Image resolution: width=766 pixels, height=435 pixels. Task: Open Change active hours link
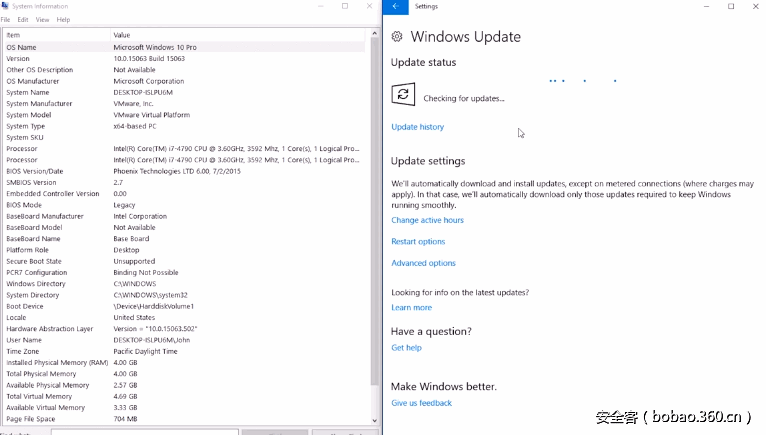coord(427,220)
